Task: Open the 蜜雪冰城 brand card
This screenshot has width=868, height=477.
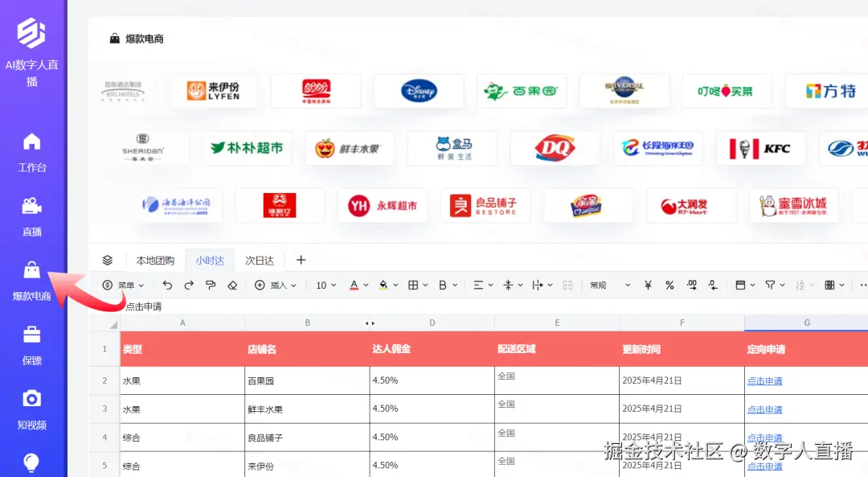Action: point(794,206)
